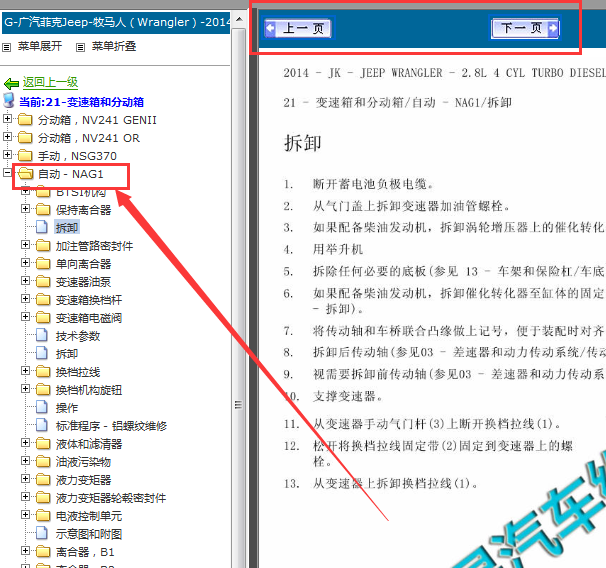The width and height of the screenshot is (606, 568).
Task: Click folder icon of 分动箱, NV241 OR
Action: (25, 137)
